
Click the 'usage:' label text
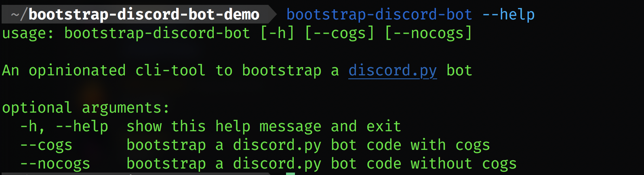point(28,33)
